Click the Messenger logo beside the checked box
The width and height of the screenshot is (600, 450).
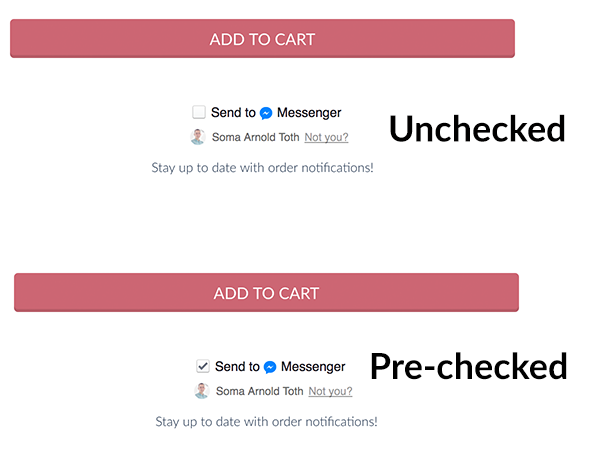pyautogui.click(x=270, y=367)
